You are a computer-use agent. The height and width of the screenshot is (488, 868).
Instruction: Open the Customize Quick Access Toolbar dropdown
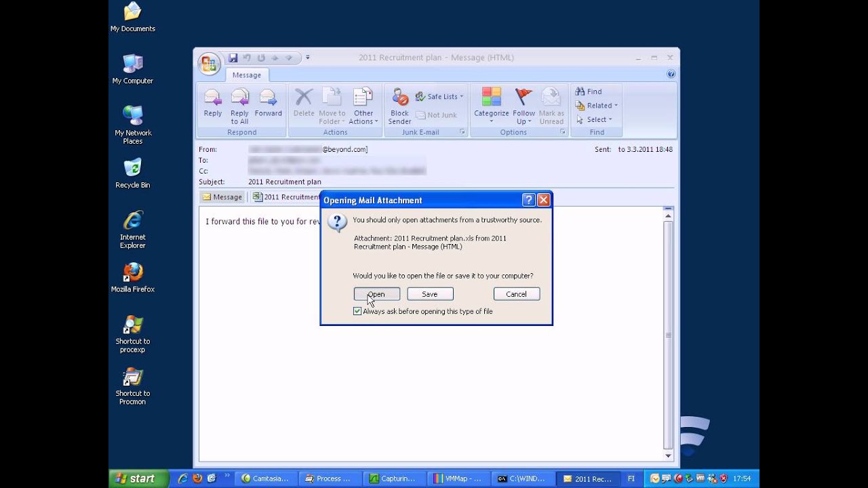(307, 58)
